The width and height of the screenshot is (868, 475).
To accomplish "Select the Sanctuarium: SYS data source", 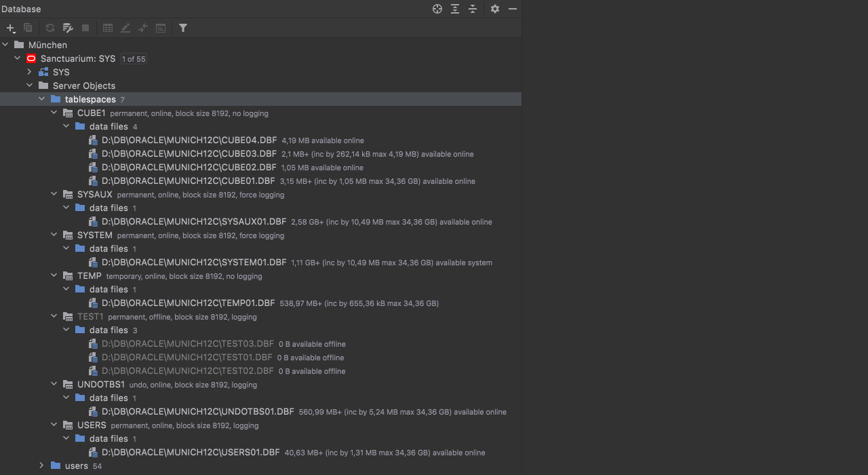I will (x=77, y=59).
